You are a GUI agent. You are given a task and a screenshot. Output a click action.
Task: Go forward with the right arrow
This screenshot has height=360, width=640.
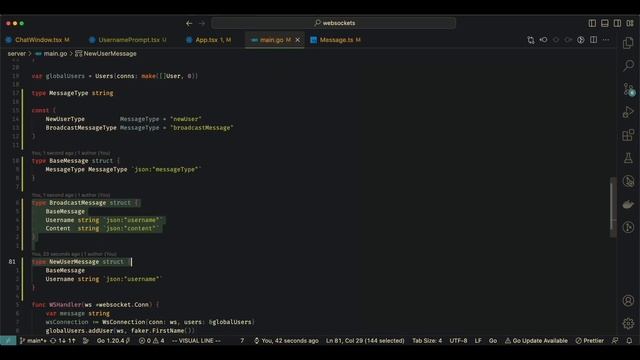(202, 23)
